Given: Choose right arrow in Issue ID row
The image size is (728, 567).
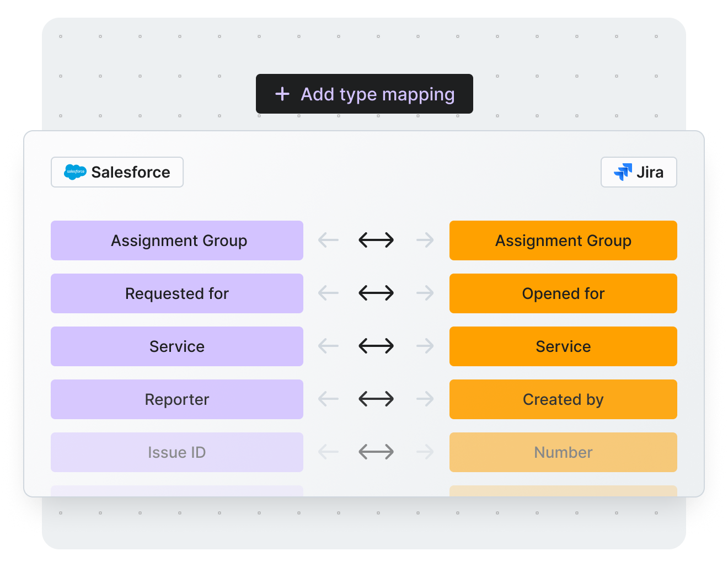Looking at the screenshot, I should tap(425, 452).
